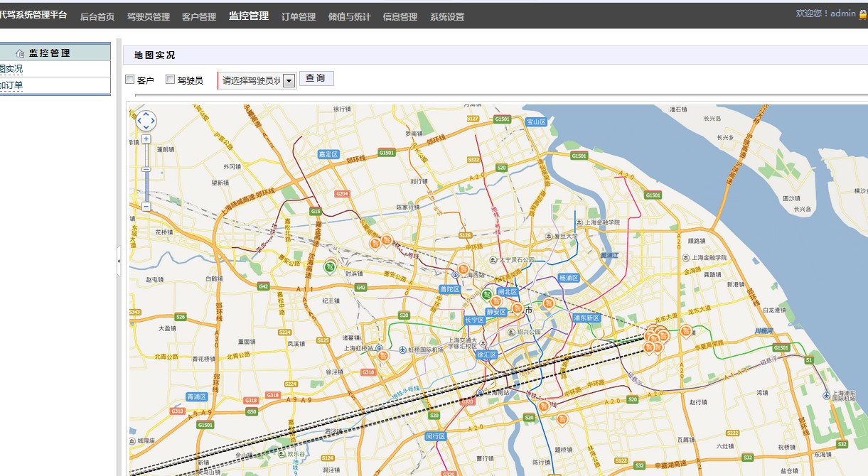Pan the map right with the arrow control

click(x=152, y=121)
